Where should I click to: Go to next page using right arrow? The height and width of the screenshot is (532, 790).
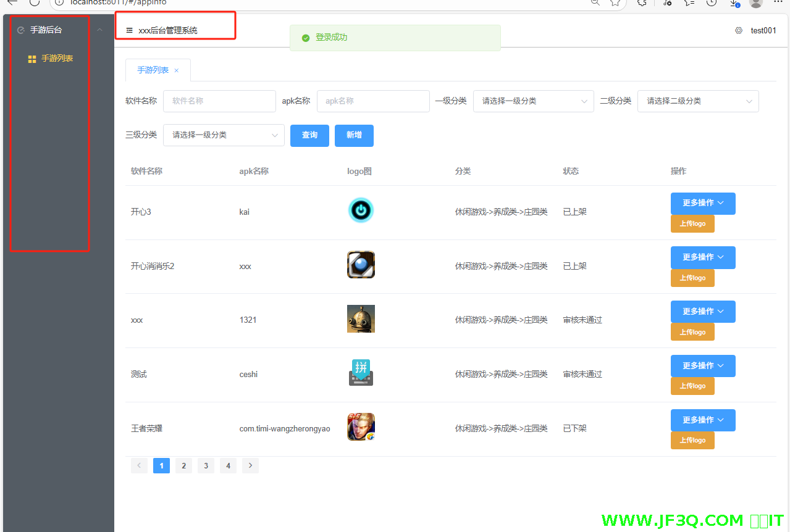[250, 465]
